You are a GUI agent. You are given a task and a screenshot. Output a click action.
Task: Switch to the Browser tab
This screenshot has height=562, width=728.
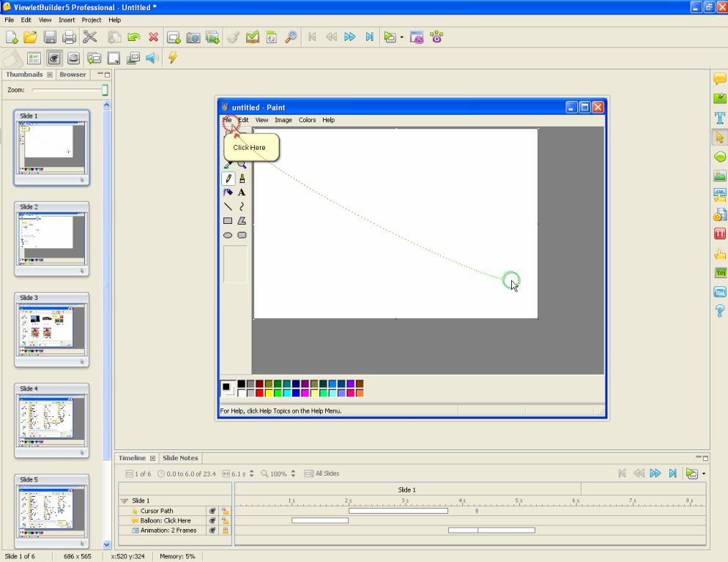(73, 74)
